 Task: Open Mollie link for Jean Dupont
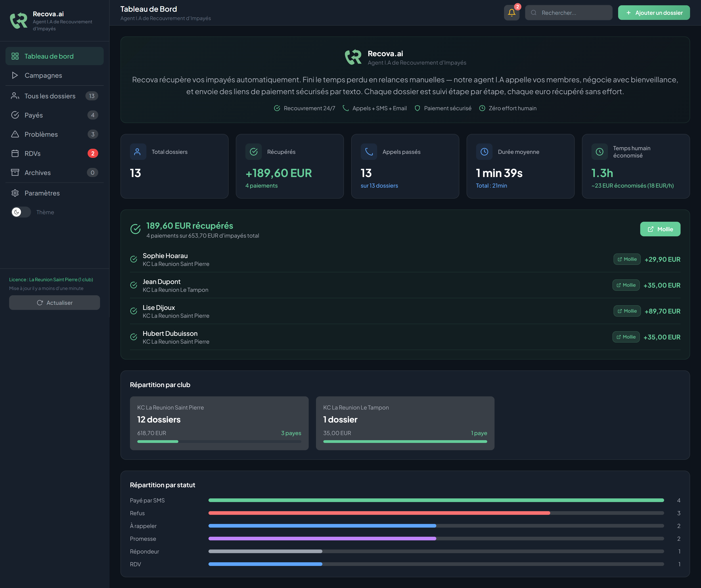tap(626, 285)
